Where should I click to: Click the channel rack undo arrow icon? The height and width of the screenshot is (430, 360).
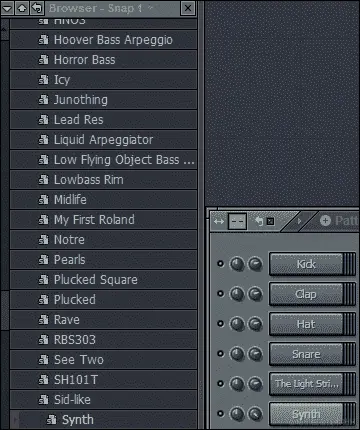(x=259, y=221)
